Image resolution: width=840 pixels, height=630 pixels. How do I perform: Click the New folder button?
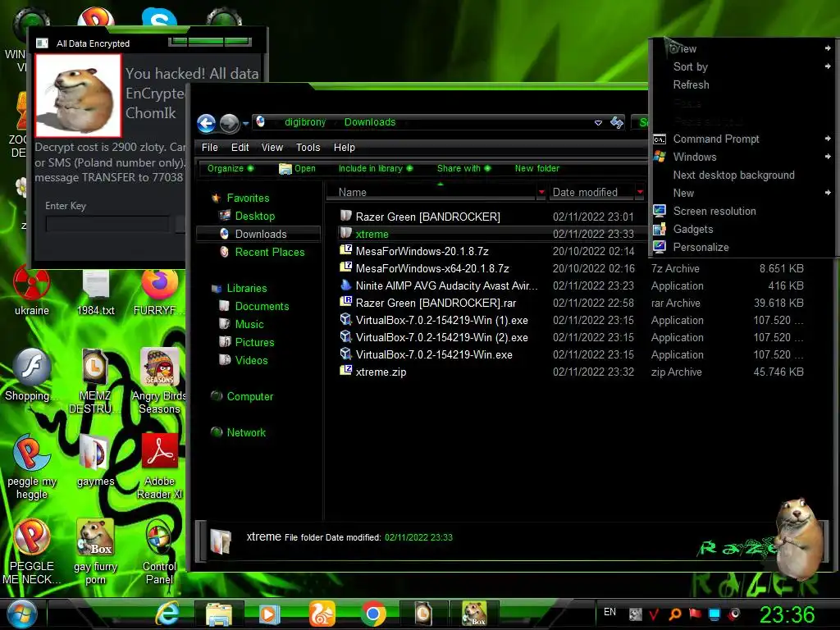pyautogui.click(x=536, y=168)
